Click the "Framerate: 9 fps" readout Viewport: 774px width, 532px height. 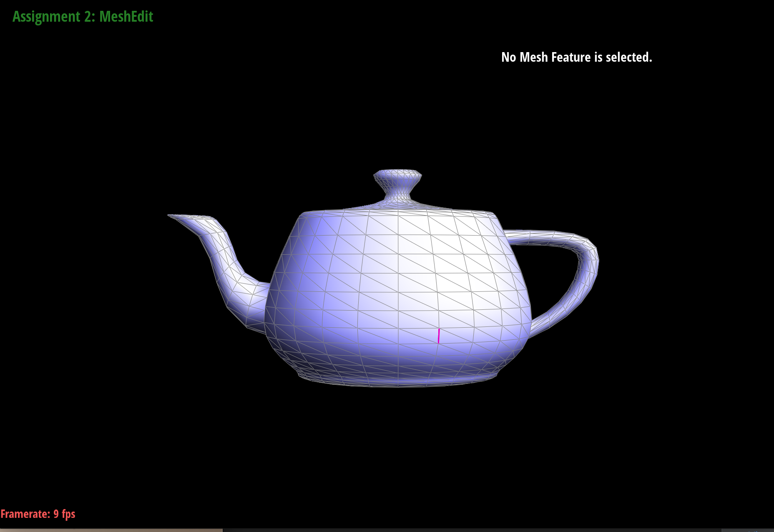[x=38, y=514]
